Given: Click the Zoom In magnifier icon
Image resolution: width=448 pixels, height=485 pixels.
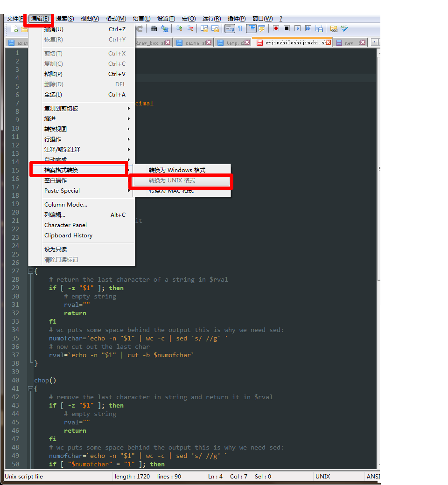Looking at the screenshot, I should pos(179,29).
